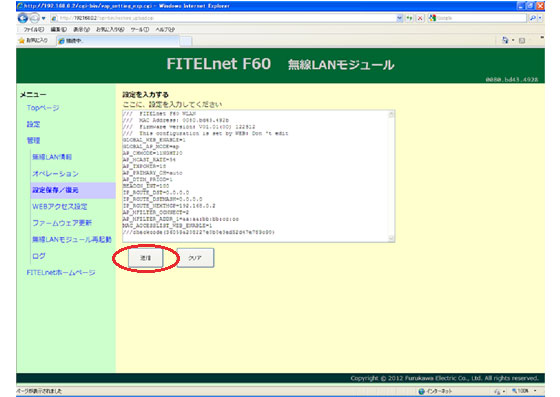
Task: Go to Topページ link
Action: point(43,107)
